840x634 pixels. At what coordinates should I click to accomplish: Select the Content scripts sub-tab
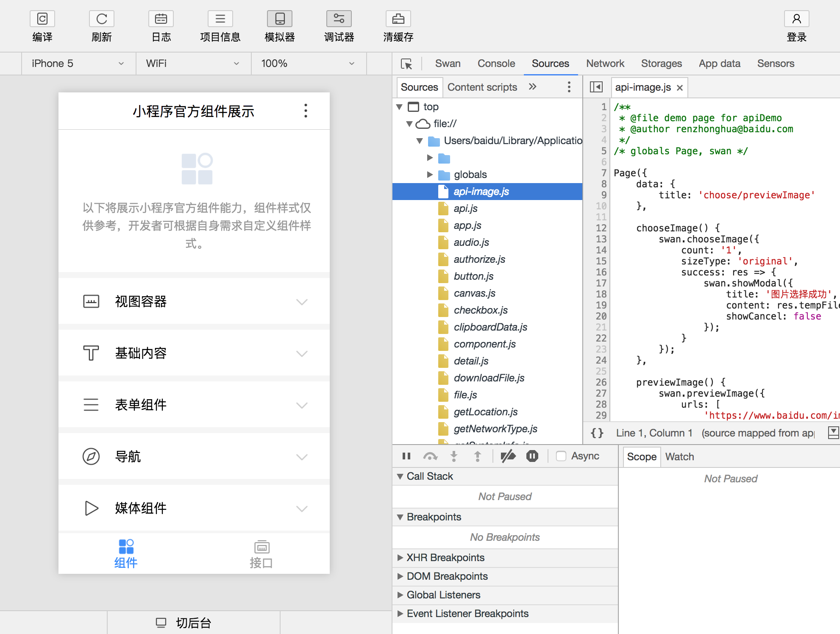(482, 87)
